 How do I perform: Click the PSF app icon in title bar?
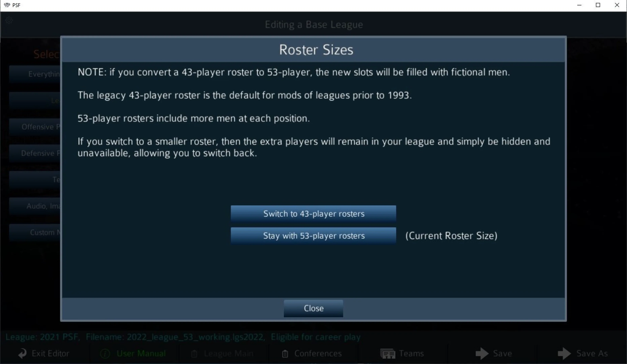click(7, 5)
